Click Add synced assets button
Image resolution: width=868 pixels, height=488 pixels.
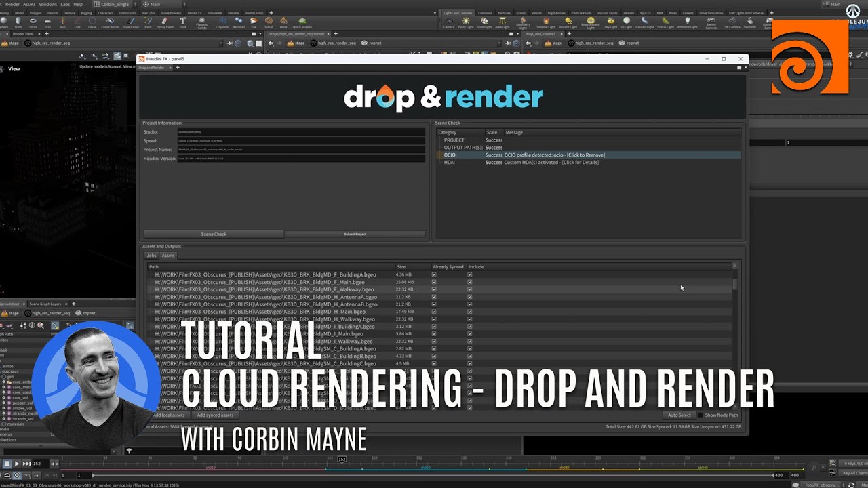215,415
